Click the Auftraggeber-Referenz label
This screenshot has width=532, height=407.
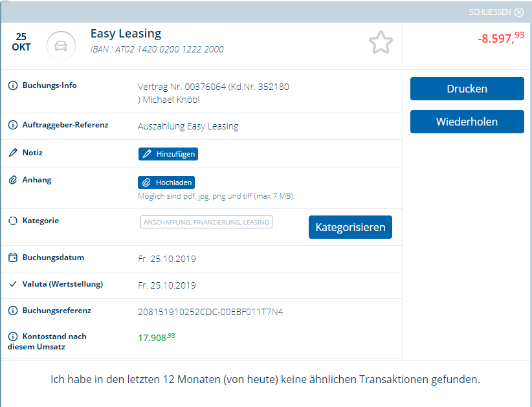click(x=65, y=125)
